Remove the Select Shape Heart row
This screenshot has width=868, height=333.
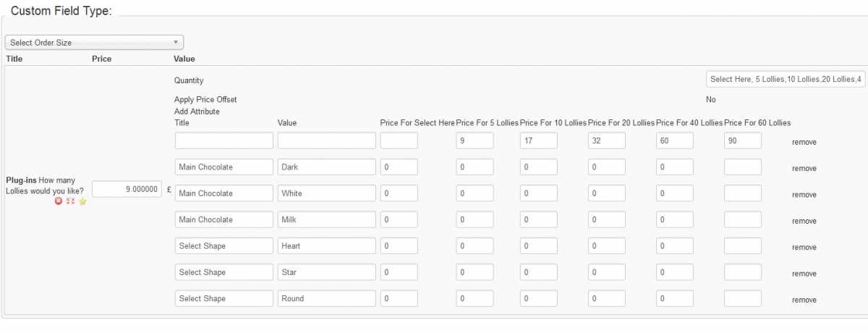click(x=804, y=247)
